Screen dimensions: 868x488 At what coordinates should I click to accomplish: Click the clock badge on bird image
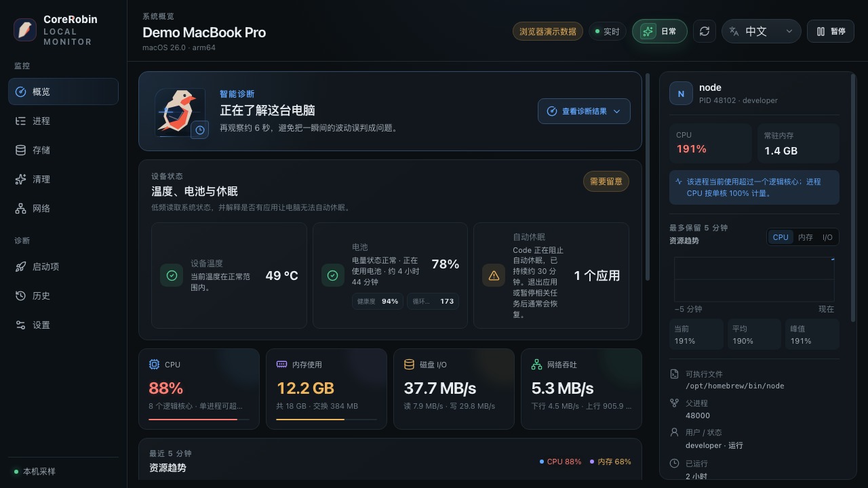[x=199, y=129]
